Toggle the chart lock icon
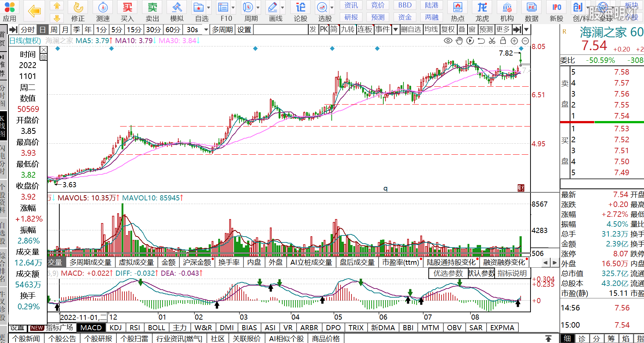 (503, 41)
